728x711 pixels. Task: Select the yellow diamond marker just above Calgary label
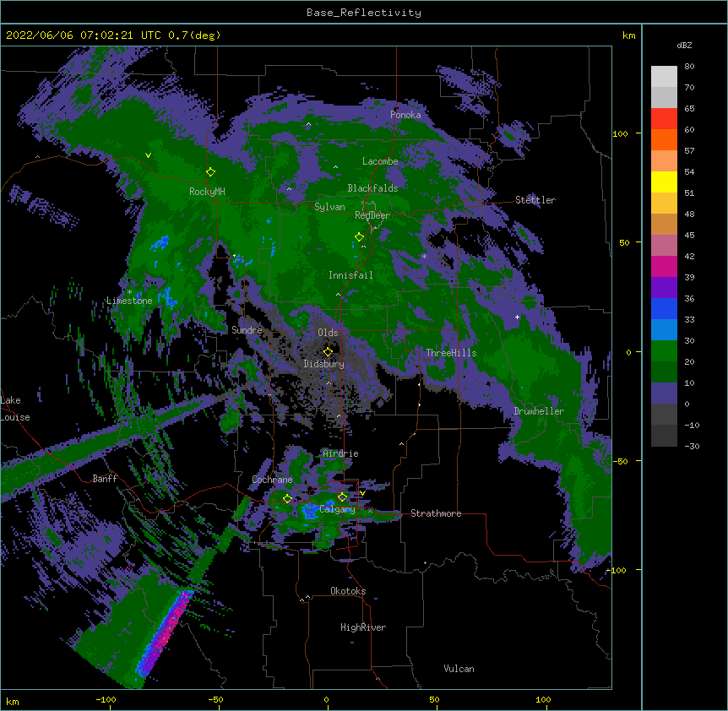pyautogui.click(x=342, y=497)
